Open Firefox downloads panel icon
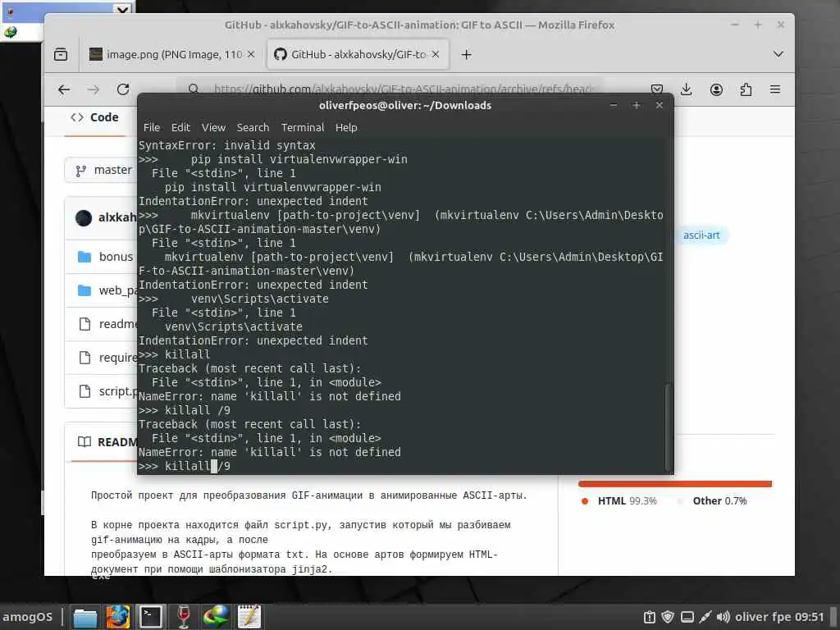This screenshot has width=840, height=630. tap(687, 89)
